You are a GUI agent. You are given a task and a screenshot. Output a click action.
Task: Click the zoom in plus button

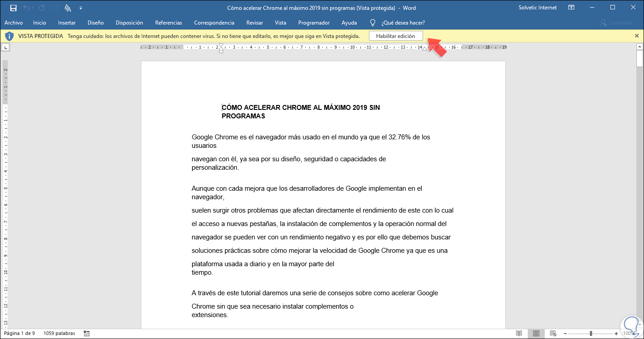click(617, 333)
